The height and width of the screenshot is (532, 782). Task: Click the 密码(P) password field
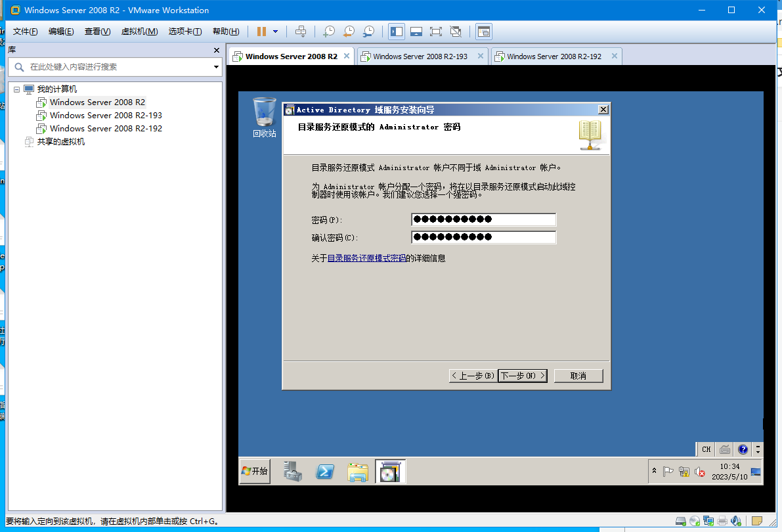pyautogui.click(x=484, y=219)
